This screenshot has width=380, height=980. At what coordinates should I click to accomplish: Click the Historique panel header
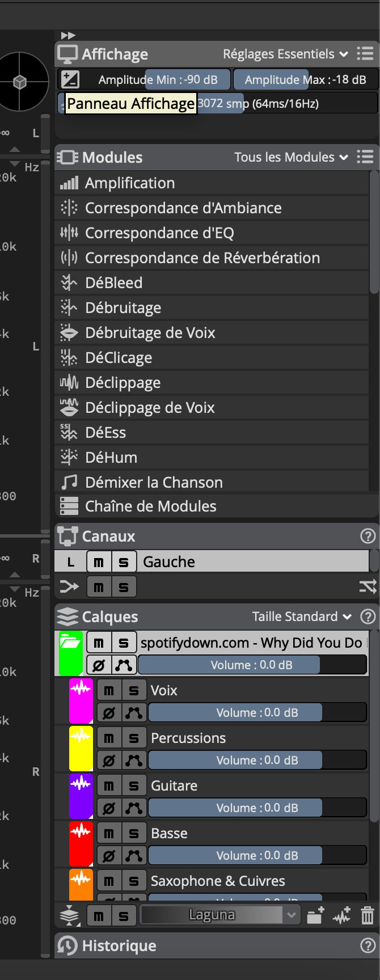click(119, 945)
